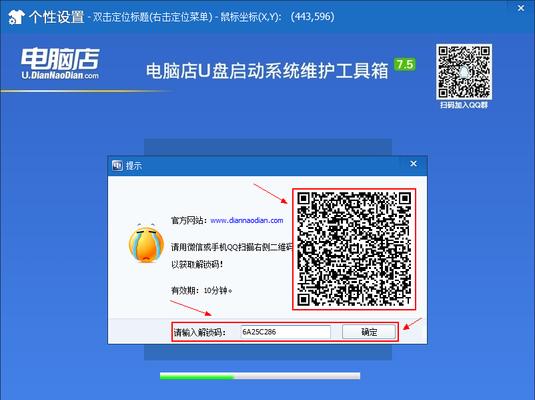Open the www.diannaodian.com link
The image size is (535, 400).
[247, 220]
